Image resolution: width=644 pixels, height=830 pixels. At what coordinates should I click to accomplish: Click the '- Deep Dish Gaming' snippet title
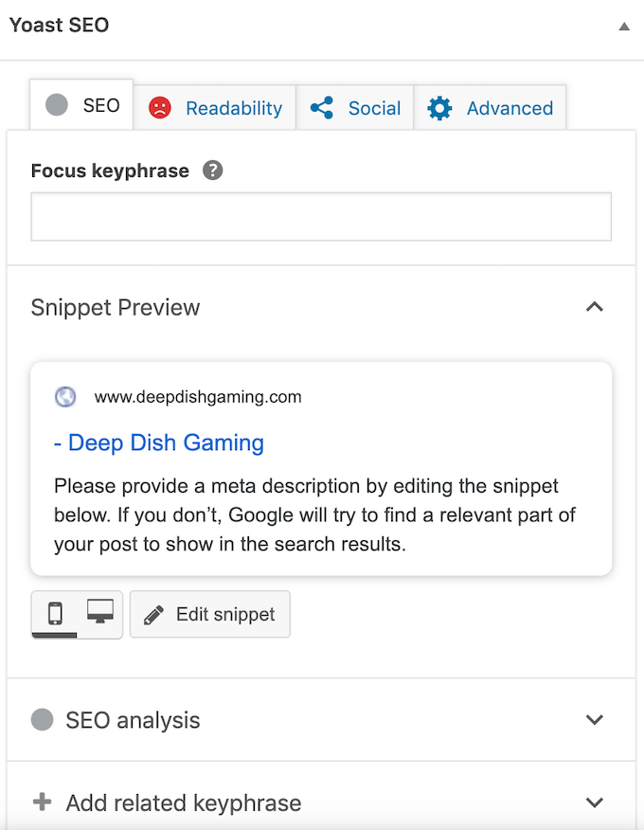[x=159, y=442]
